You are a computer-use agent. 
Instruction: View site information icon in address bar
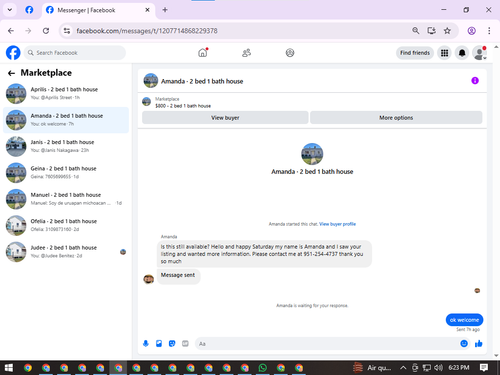pos(67,31)
